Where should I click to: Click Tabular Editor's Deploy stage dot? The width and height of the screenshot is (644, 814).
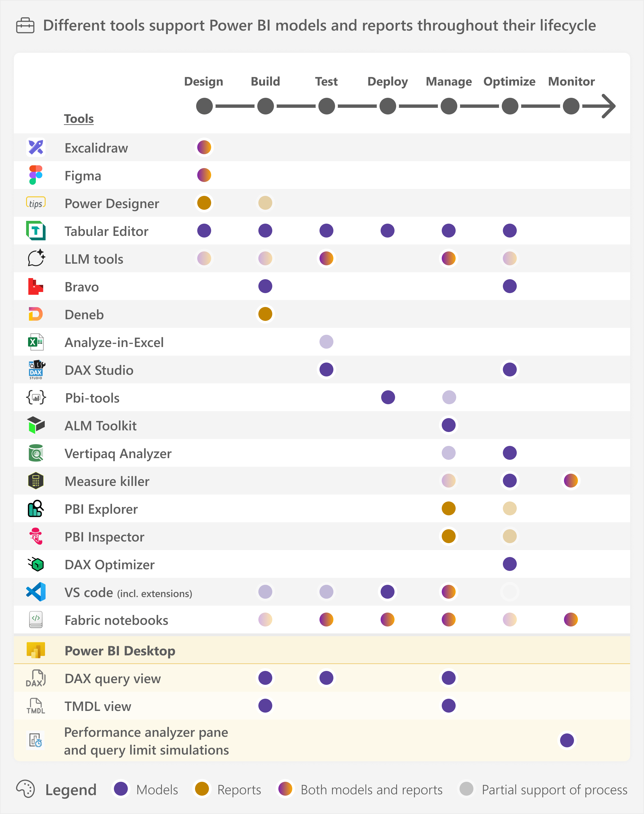click(388, 231)
